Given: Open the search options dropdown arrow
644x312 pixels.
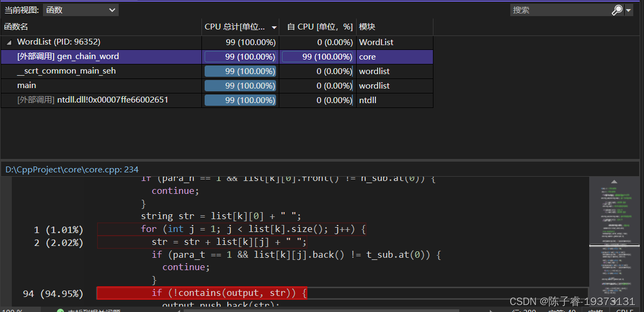Looking at the screenshot, I should (629, 11).
